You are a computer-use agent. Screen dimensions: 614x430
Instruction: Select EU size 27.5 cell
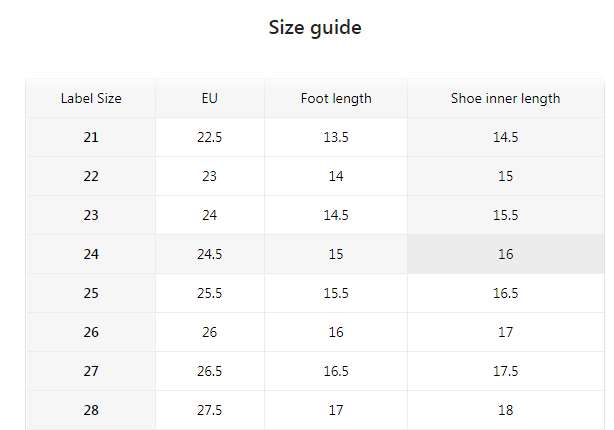tap(209, 410)
